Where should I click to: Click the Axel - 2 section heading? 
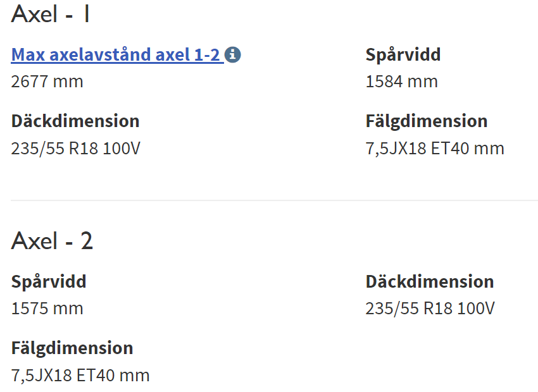52,241
